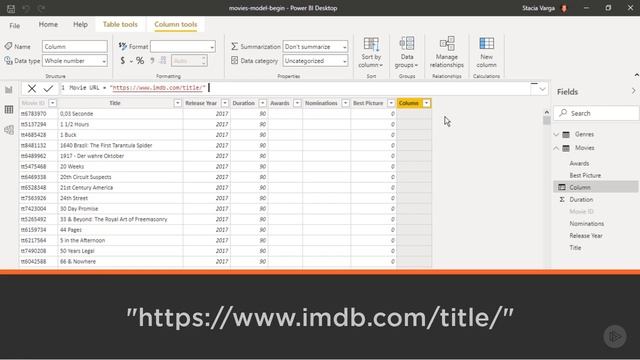The image size is (640, 360).
Task: Click thousands separator comma icon
Action: click(x=152, y=61)
